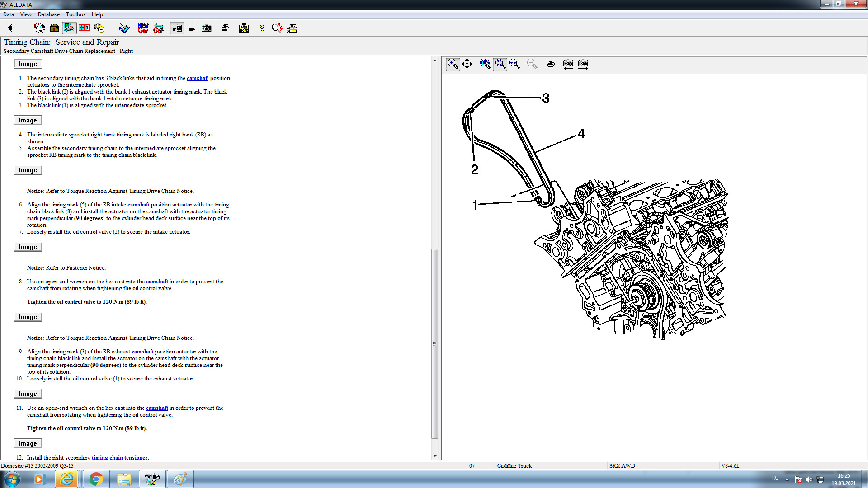
Task: Toggle the fit-to-window zoom button
Action: [500, 64]
